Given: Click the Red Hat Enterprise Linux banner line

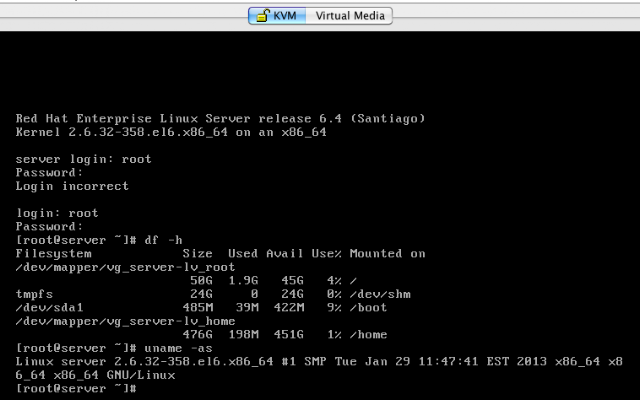Looking at the screenshot, I should point(220,119).
